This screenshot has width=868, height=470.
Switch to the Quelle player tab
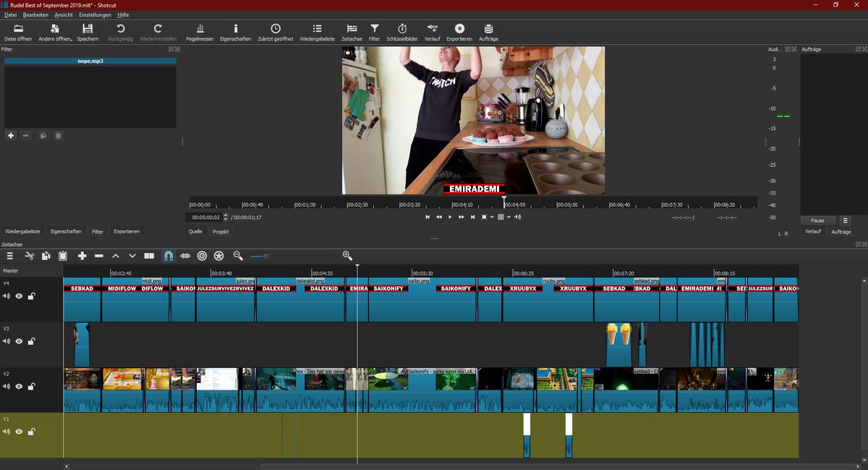click(195, 231)
